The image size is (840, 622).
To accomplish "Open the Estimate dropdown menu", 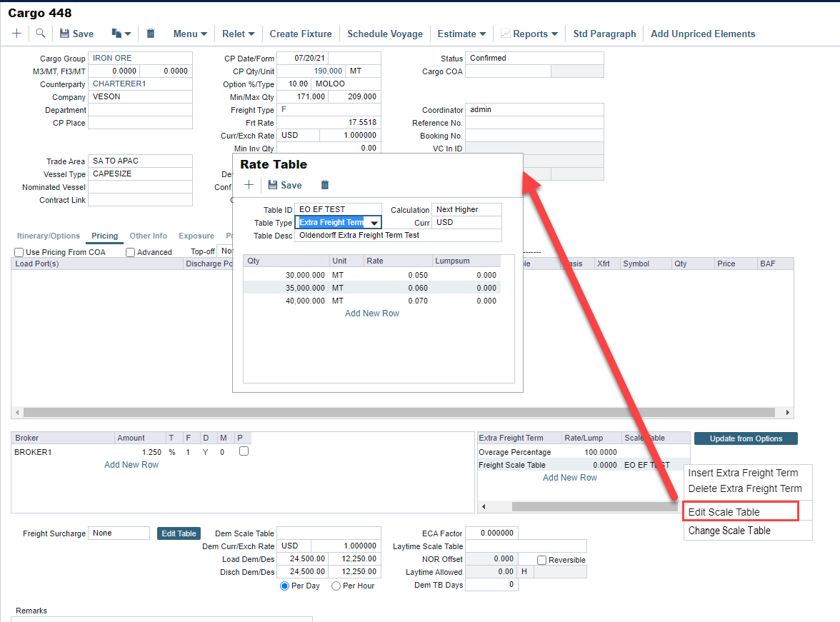I will [461, 34].
